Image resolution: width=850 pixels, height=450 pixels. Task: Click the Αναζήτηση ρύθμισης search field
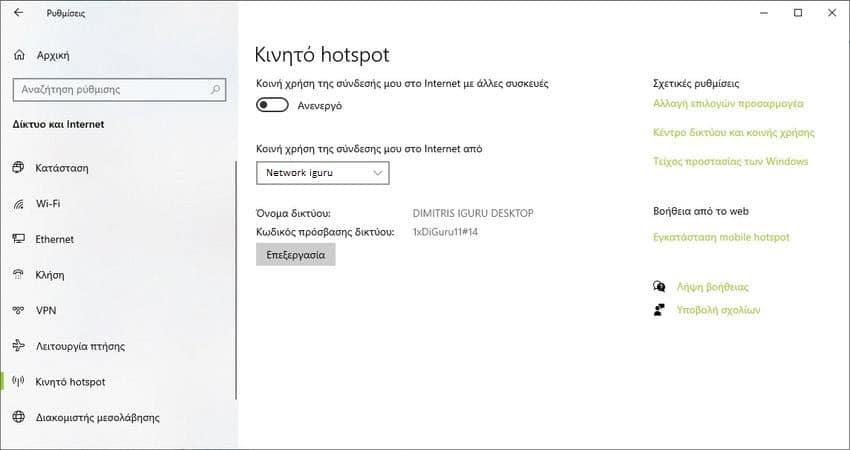click(x=119, y=89)
